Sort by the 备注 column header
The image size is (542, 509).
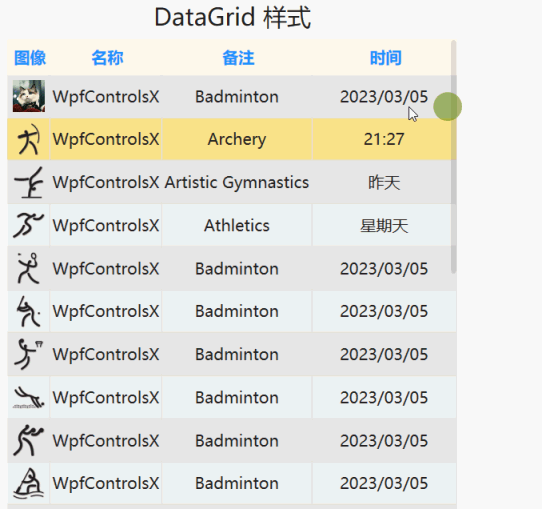point(238,58)
